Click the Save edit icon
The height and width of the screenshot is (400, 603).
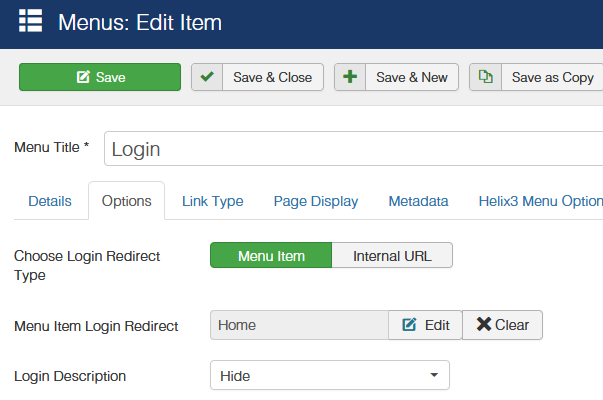pos(84,77)
